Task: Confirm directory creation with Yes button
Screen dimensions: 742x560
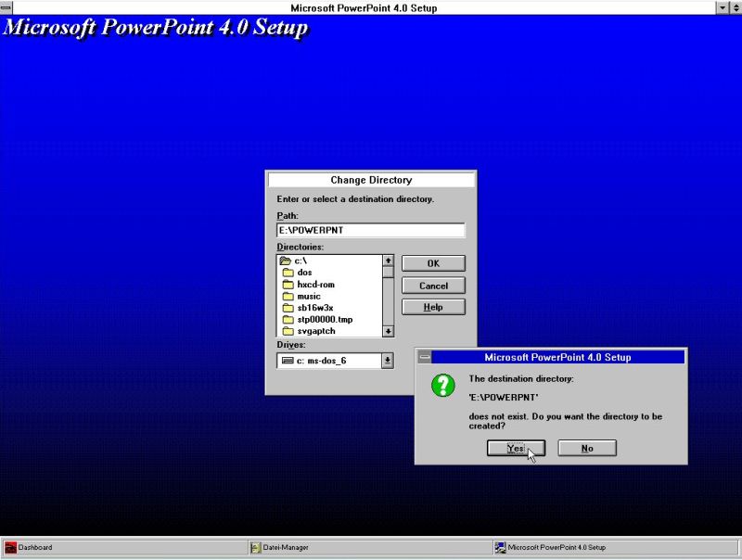Action: coord(516,449)
